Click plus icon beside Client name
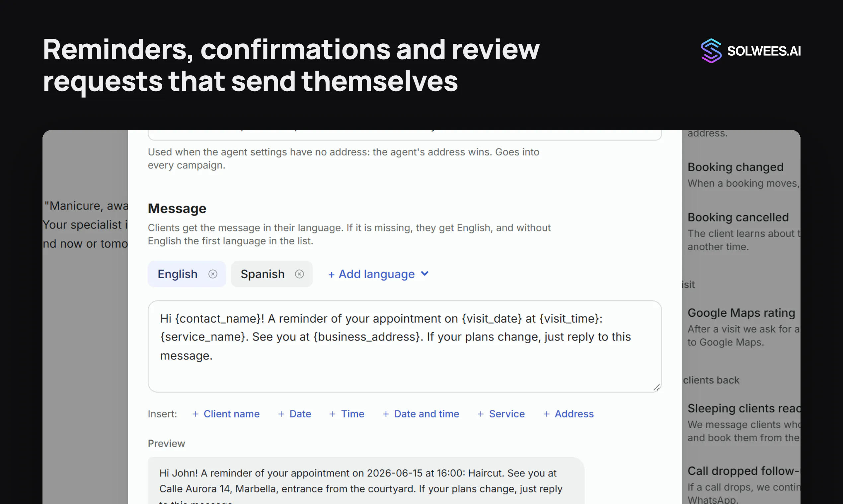 pyautogui.click(x=195, y=414)
